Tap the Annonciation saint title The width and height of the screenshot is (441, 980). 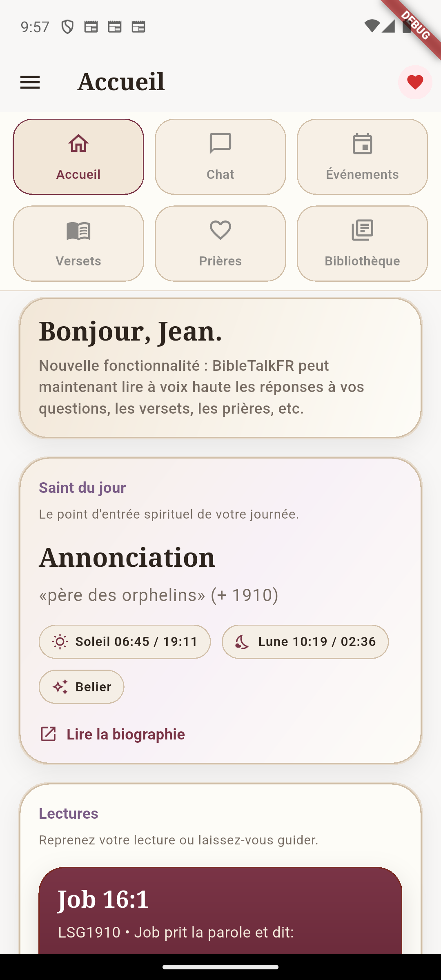point(127,557)
